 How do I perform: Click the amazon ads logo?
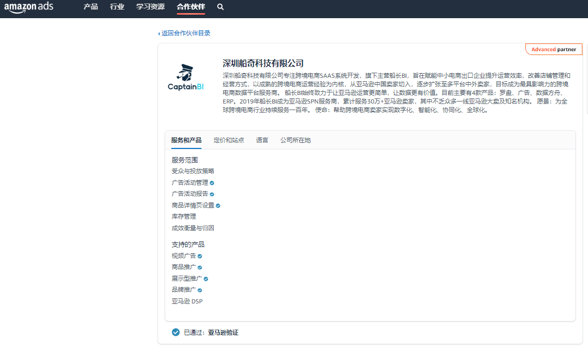point(29,8)
